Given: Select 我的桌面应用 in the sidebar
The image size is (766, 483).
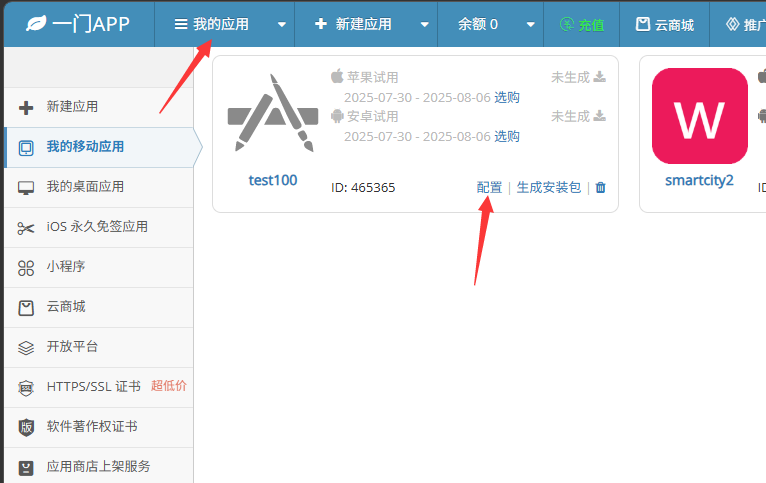Looking at the screenshot, I should [85, 187].
